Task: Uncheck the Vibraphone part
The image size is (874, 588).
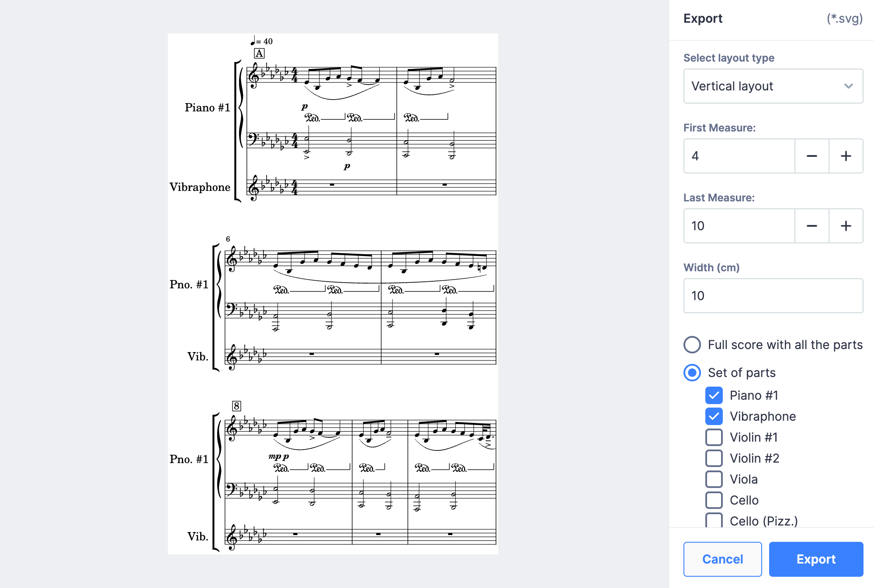Action: [x=714, y=416]
